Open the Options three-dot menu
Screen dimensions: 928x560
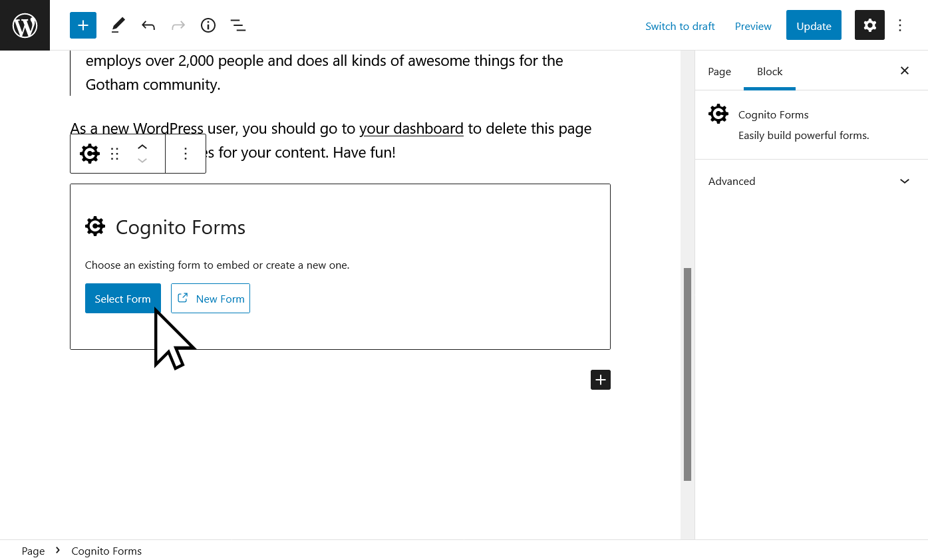(900, 25)
